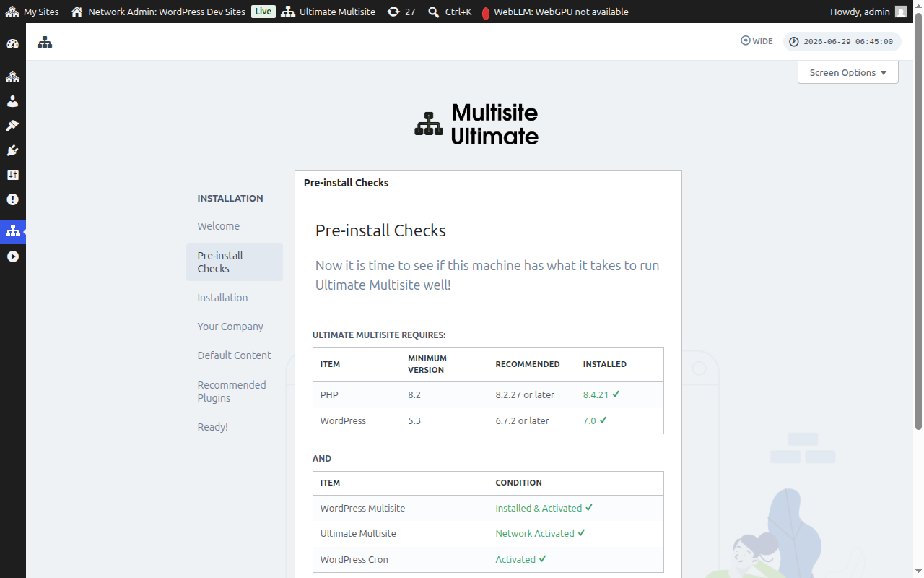Click the INSTALLATION sidebar heading

(230, 198)
